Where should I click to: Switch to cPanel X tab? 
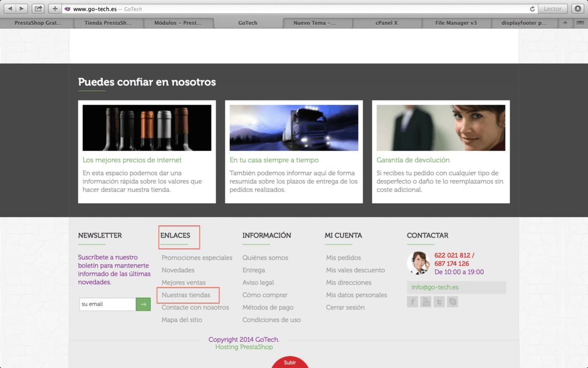click(386, 23)
